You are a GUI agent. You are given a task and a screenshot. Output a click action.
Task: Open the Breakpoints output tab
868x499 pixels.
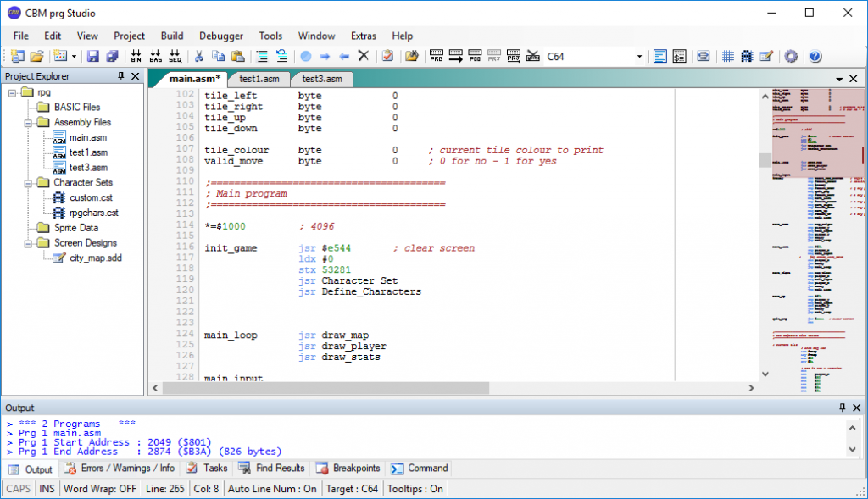point(348,468)
